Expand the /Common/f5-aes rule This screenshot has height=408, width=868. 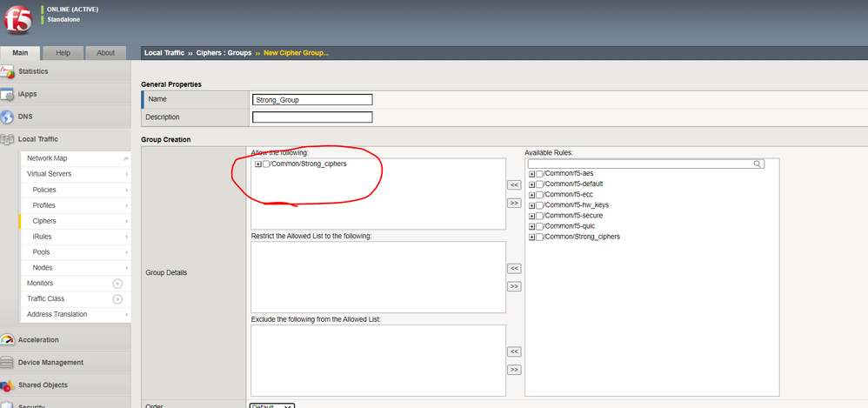(532, 174)
